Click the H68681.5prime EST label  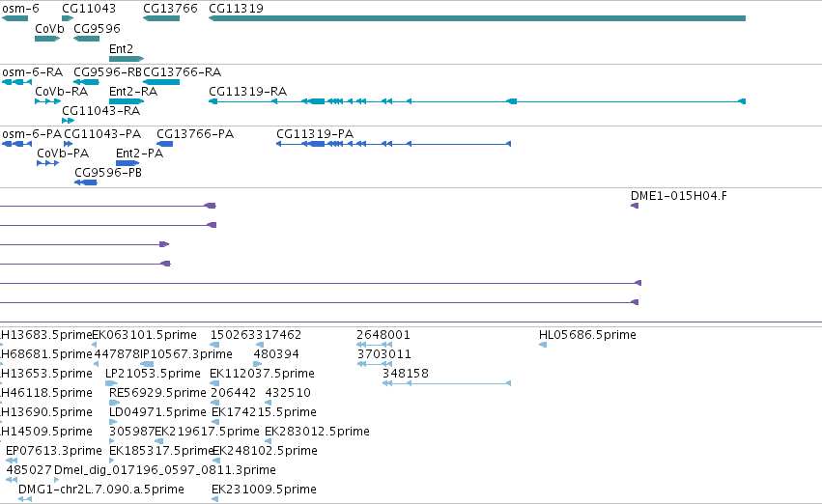point(46,353)
